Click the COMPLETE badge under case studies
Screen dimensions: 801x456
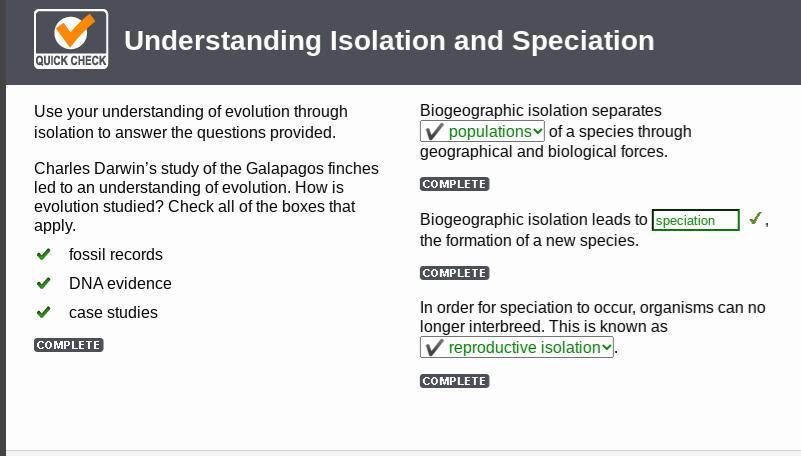[x=69, y=345]
